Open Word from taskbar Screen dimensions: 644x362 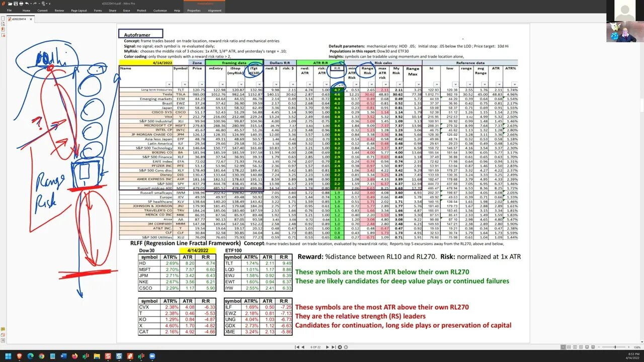click(x=63, y=356)
